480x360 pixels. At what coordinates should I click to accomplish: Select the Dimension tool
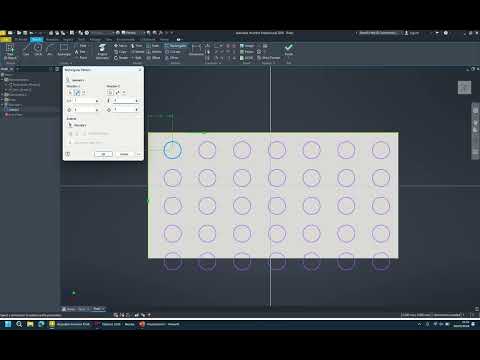[x=196, y=50]
